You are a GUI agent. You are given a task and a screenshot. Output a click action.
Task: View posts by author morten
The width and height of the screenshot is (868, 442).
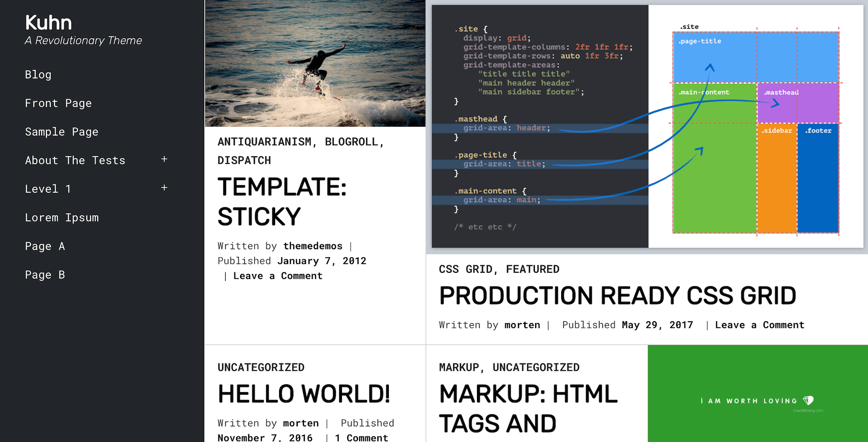point(522,325)
